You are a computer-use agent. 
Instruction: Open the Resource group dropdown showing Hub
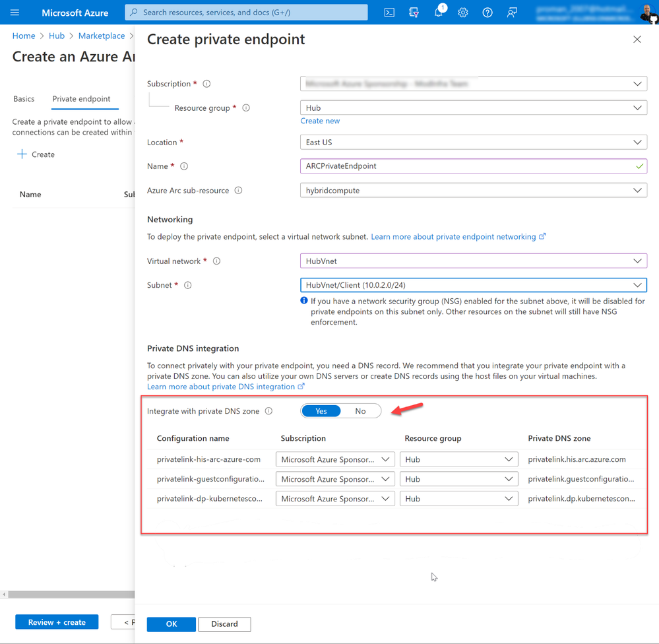474,108
